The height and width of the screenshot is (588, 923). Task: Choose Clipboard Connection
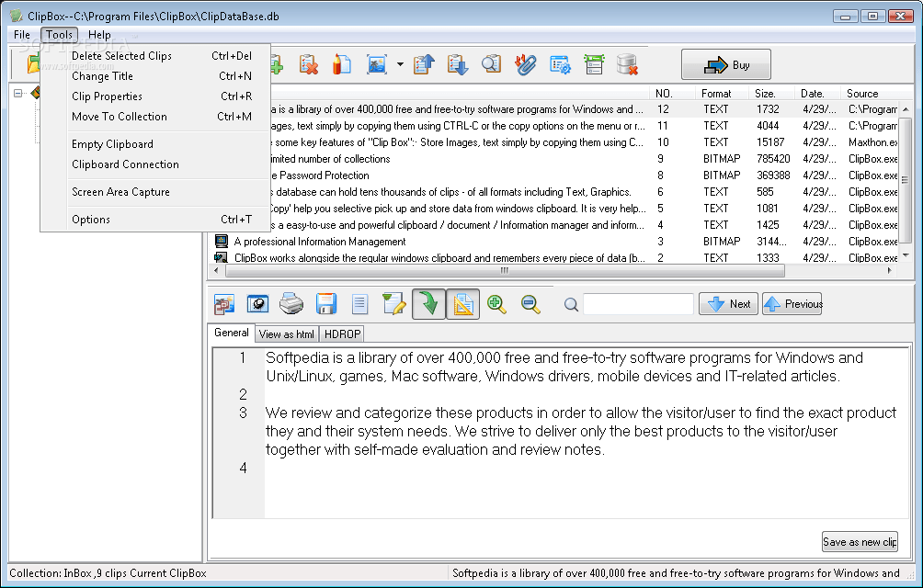(x=155, y=164)
